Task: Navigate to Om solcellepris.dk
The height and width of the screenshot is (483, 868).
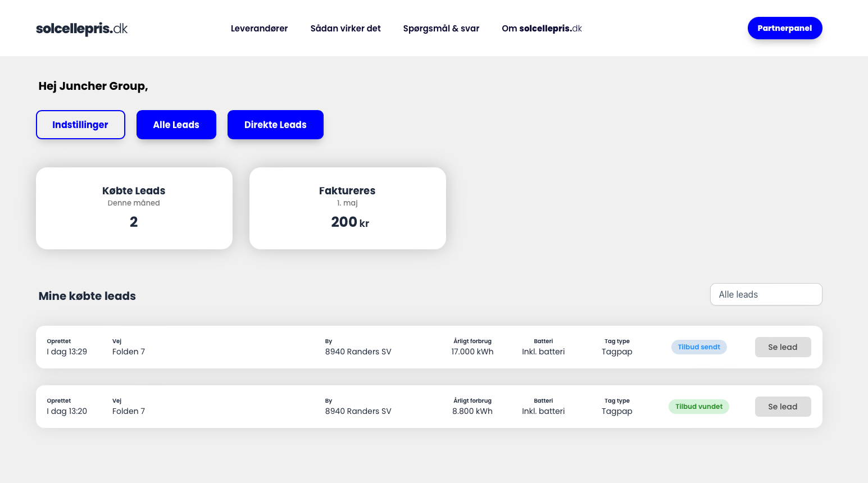Action: [542, 29]
